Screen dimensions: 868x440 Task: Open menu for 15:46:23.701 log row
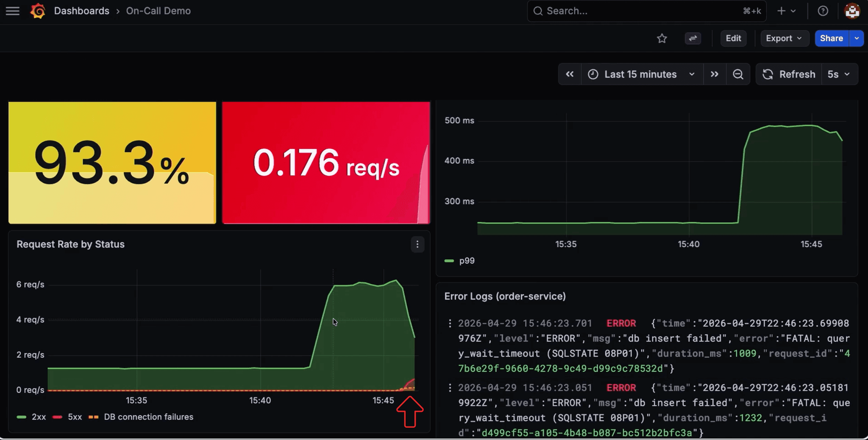coord(450,324)
